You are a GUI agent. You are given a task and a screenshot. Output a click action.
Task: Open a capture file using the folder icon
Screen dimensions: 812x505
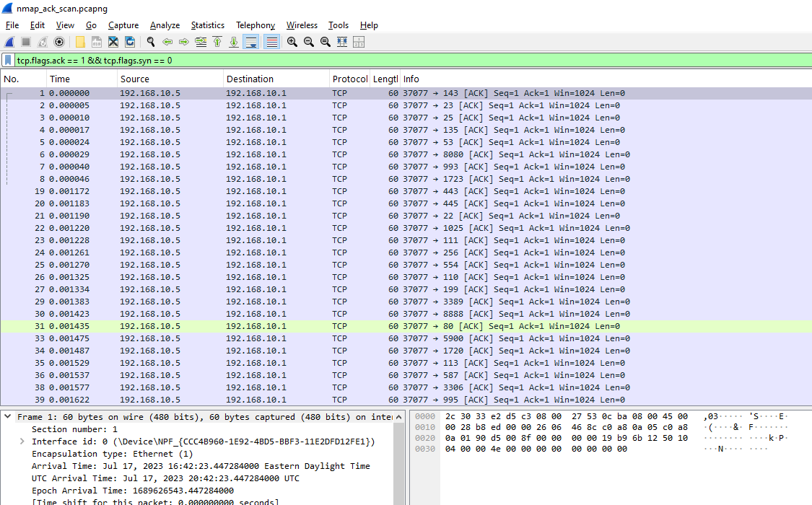tap(80, 41)
